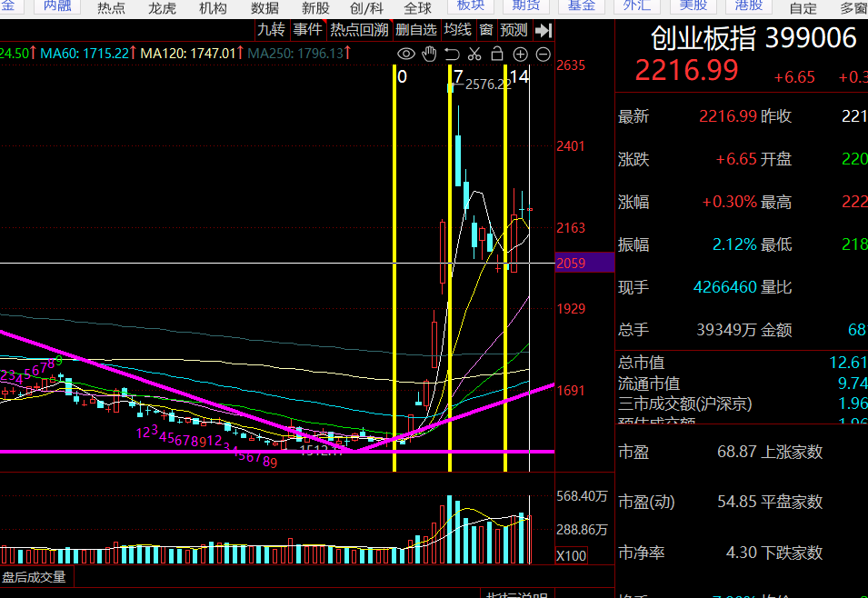Click the 创业板指 399006 title

753,38
